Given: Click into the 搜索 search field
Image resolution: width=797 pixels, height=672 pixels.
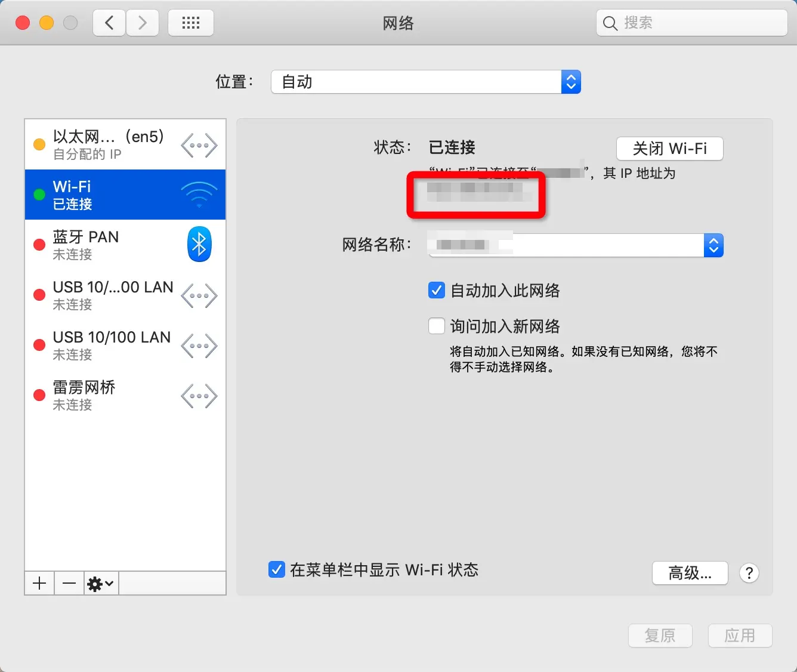Looking at the screenshot, I should 692,23.
